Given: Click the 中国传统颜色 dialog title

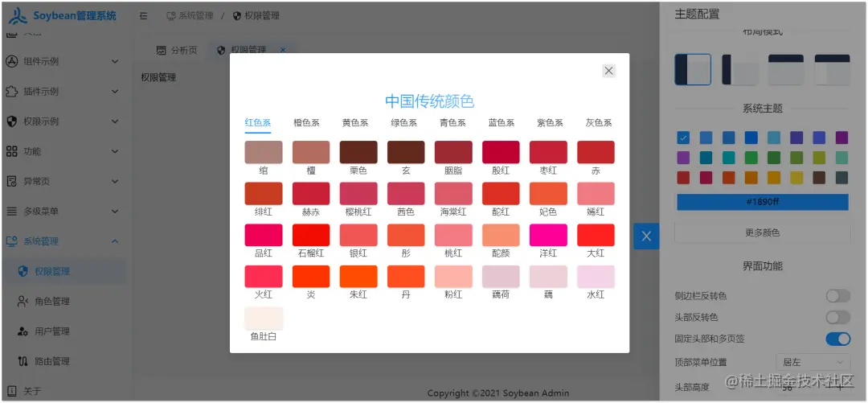Looking at the screenshot, I should [429, 101].
